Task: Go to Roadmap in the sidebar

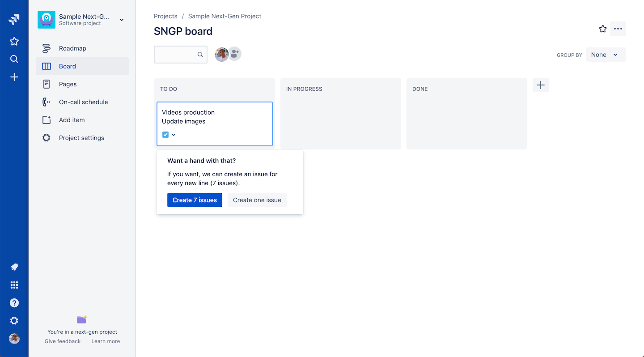Action: (72, 48)
